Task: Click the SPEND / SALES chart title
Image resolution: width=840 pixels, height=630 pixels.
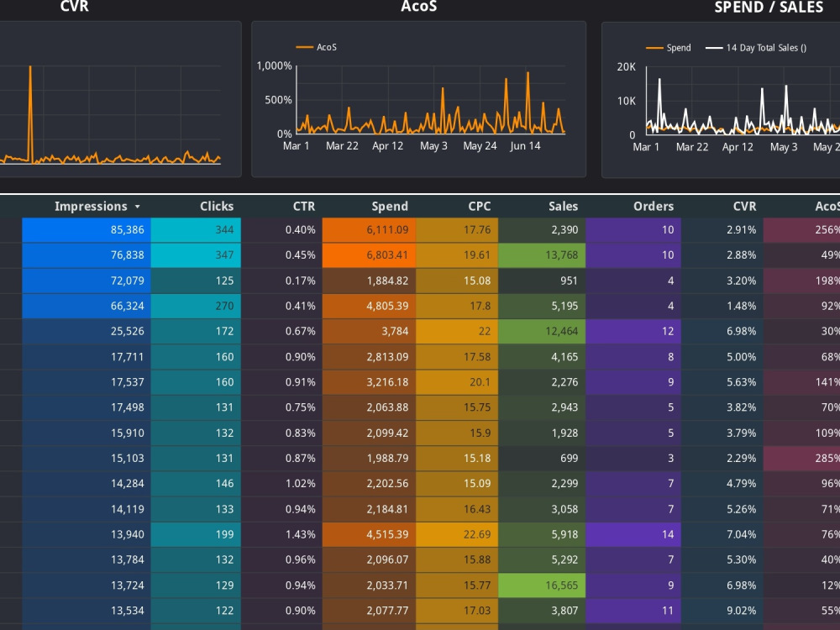Action: point(769,7)
